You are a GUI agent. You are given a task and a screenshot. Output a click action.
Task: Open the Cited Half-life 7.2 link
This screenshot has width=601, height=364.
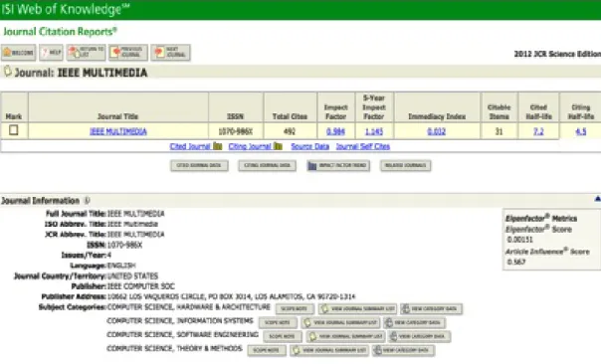point(538,131)
